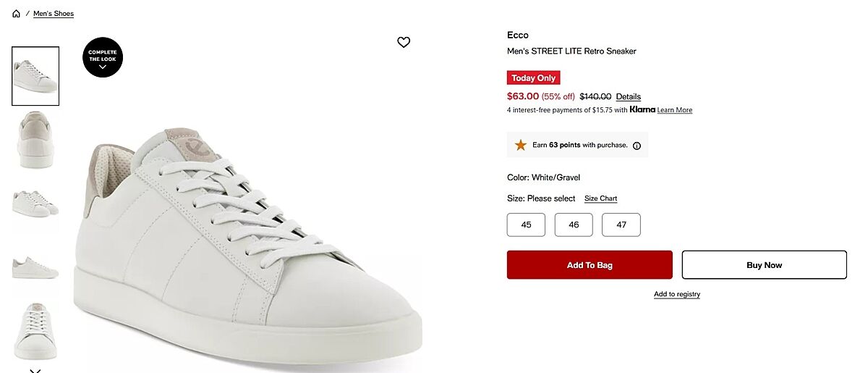Choose size 47 option
This screenshot has height=373, width=868.
pyautogui.click(x=621, y=225)
